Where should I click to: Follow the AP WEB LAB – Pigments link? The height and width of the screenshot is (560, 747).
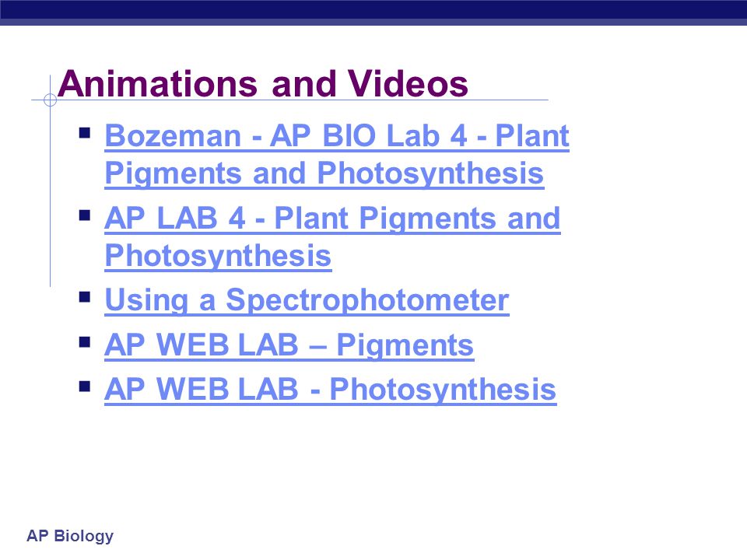pos(289,345)
